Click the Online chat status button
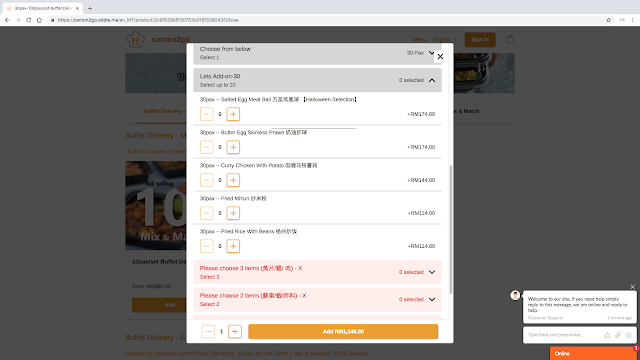640x360 pixels. click(x=594, y=353)
